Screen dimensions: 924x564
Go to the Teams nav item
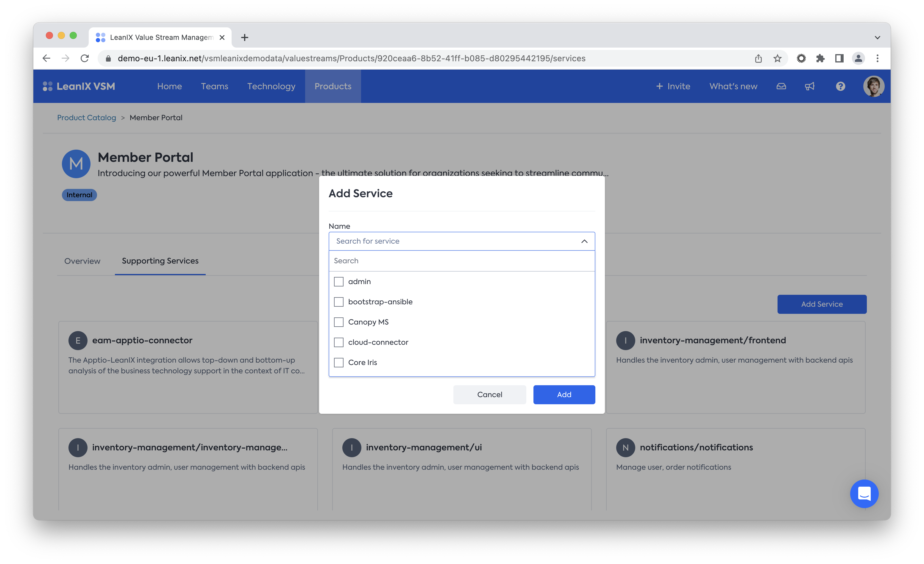pos(215,86)
